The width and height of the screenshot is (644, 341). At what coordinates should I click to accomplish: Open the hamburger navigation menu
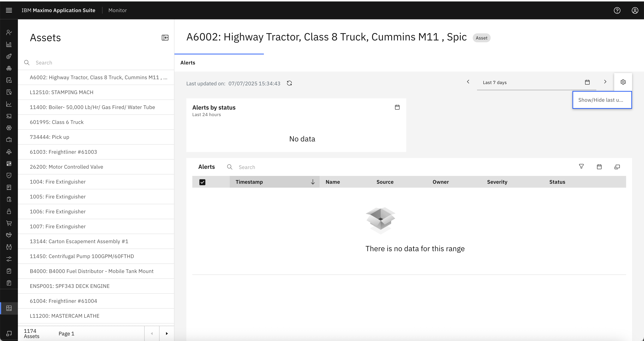[x=9, y=10]
